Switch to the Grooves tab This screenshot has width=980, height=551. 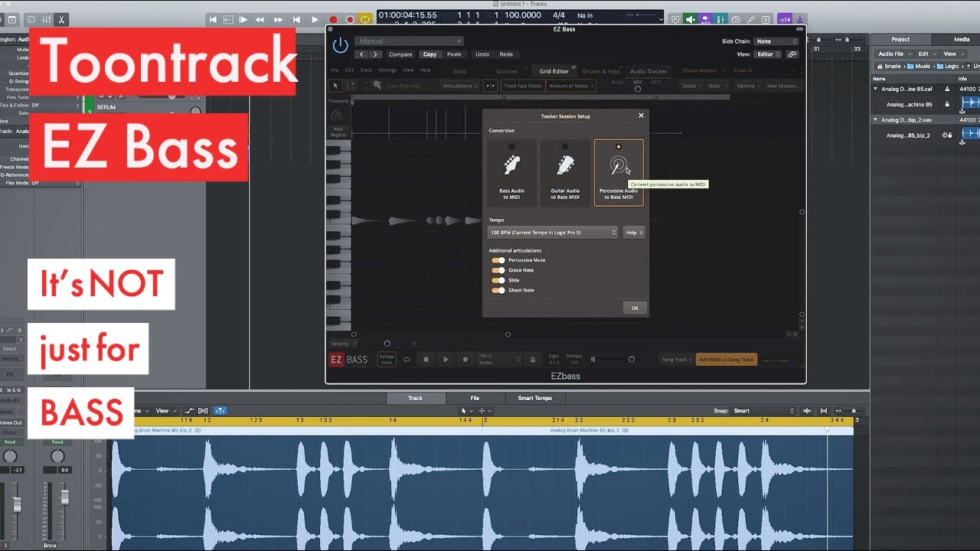[507, 71]
